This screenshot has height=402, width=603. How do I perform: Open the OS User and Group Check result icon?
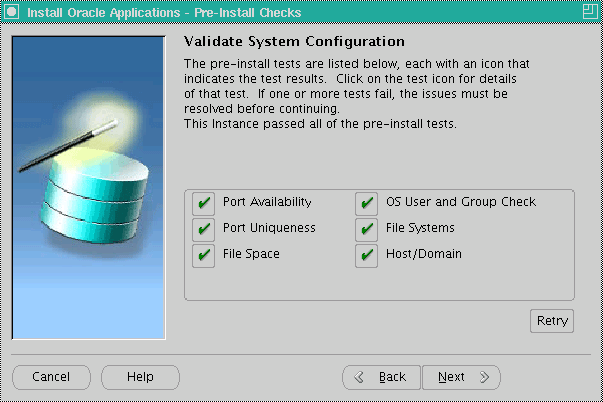(x=366, y=203)
